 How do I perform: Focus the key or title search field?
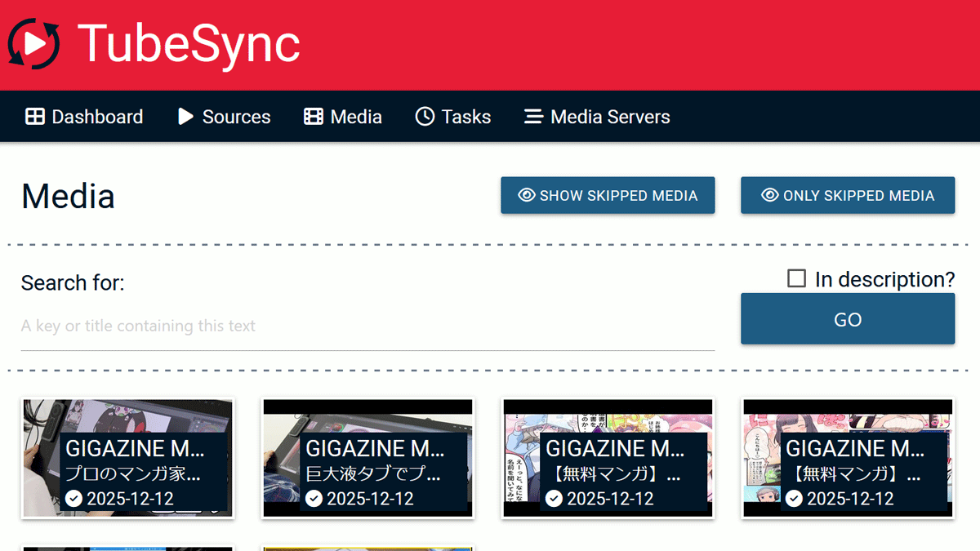click(x=367, y=327)
